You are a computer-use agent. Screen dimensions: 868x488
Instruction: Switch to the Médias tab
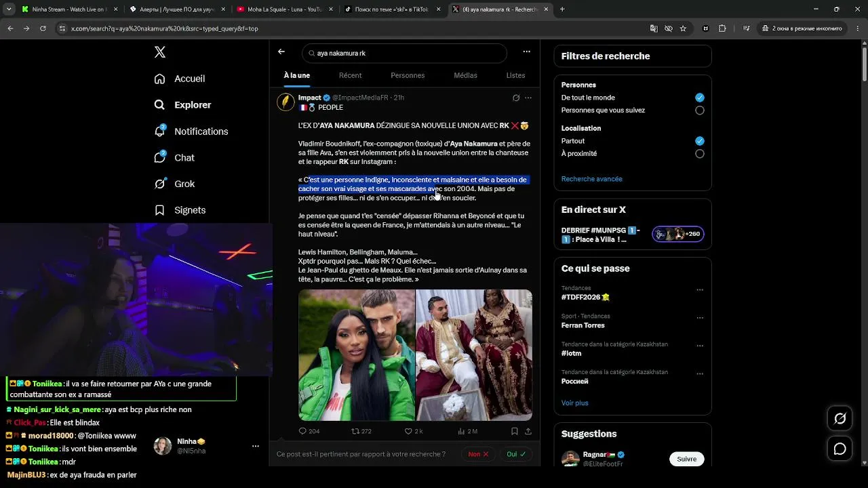pos(465,75)
